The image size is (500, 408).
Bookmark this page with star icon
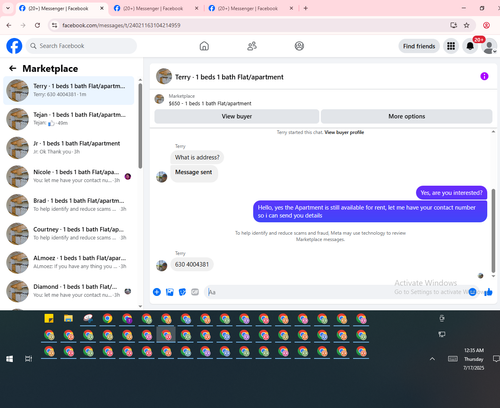pyautogui.click(x=467, y=25)
